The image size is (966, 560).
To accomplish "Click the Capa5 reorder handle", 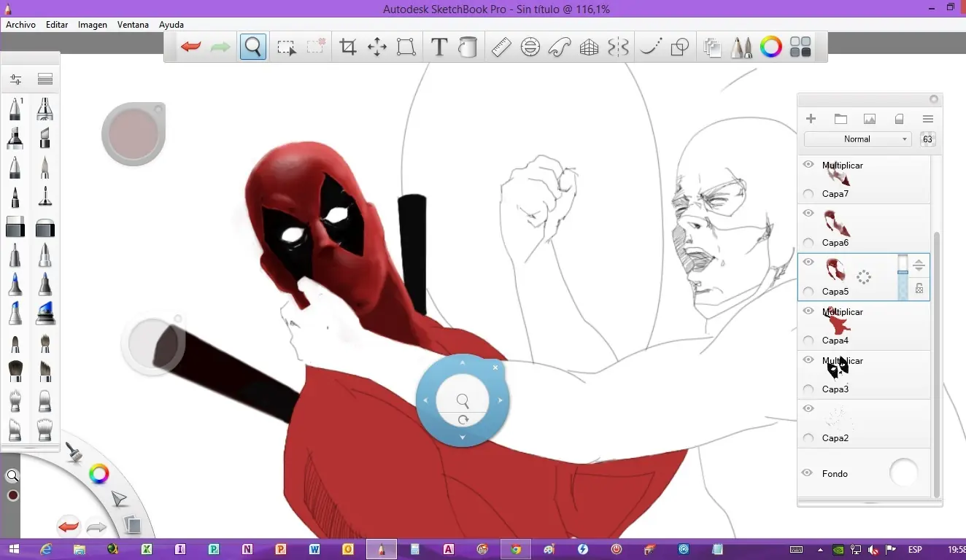I will click(919, 265).
